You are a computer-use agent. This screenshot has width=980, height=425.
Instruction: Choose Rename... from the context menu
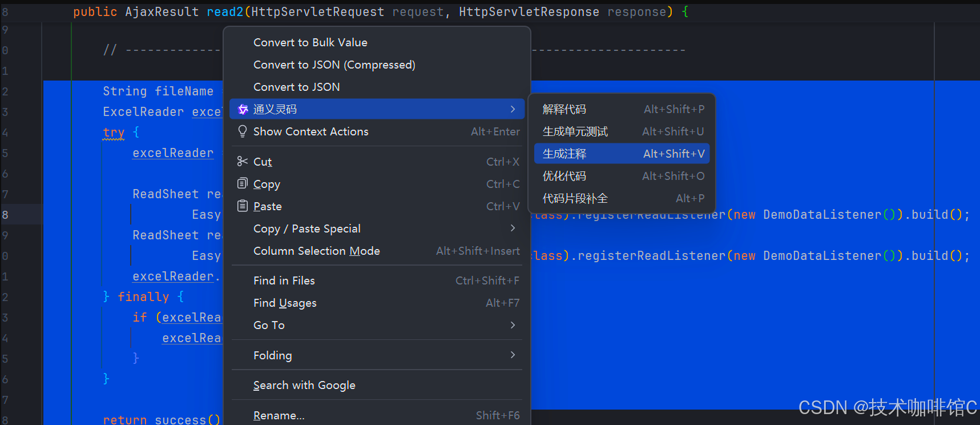pos(377,415)
